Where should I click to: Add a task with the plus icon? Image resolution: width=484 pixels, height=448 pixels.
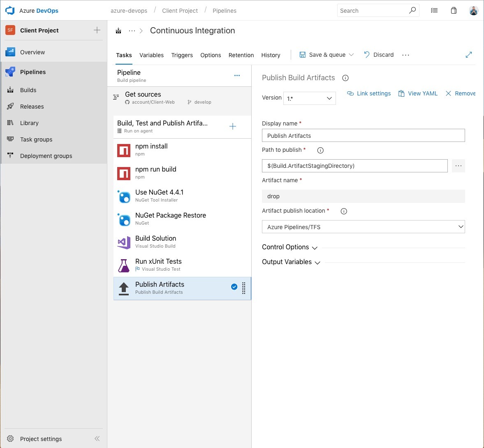point(233,127)
